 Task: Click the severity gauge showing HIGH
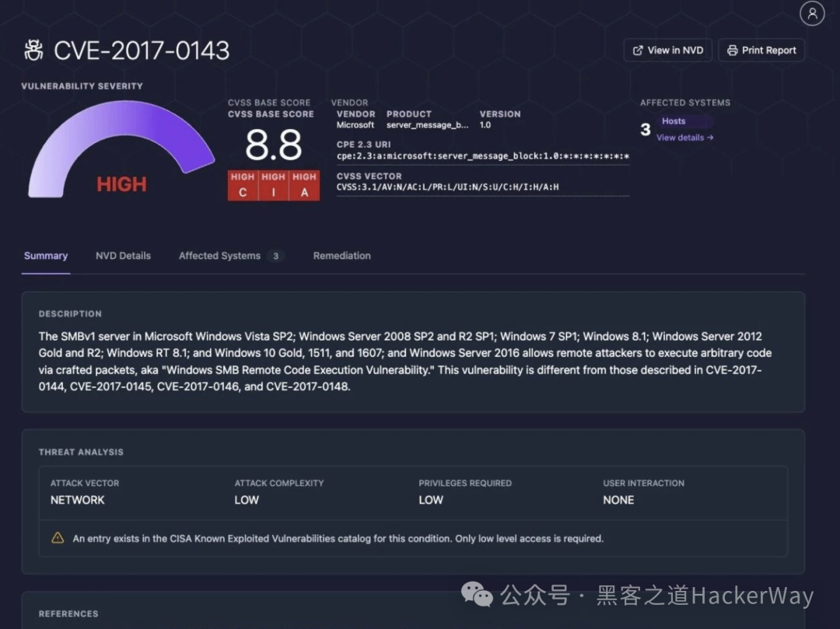click(x=121, y=150)
